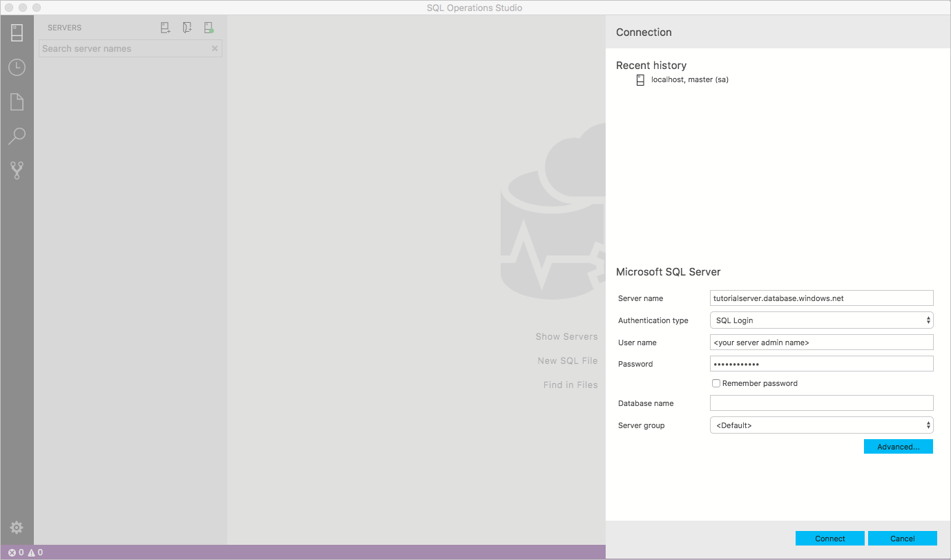Click the Show Active Connections icon

click(x=209, y=28)
